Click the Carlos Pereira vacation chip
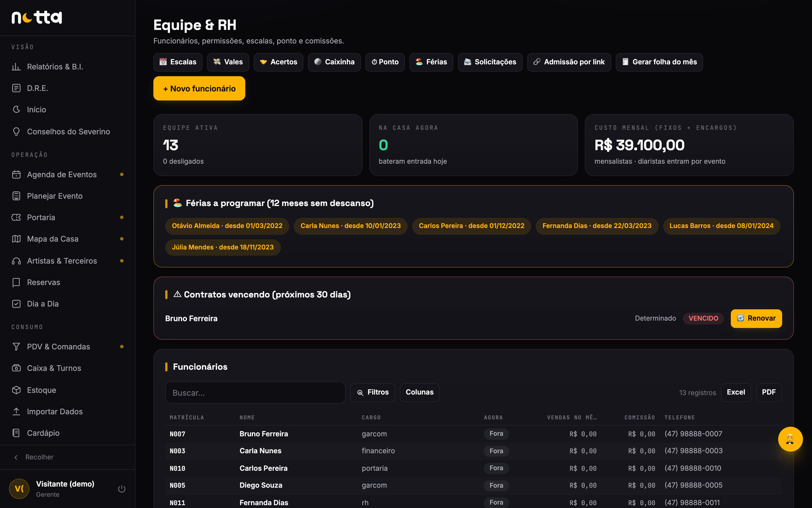 (x=471, y=226)
